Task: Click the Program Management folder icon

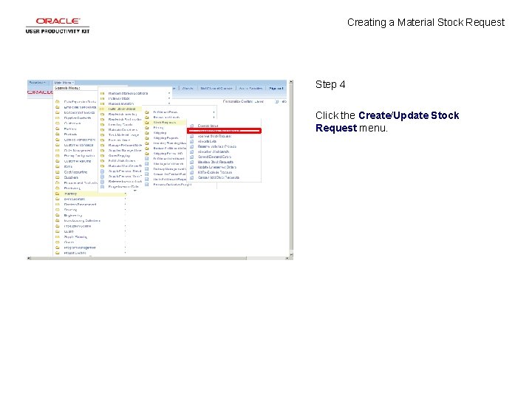Action: [58, 248]
